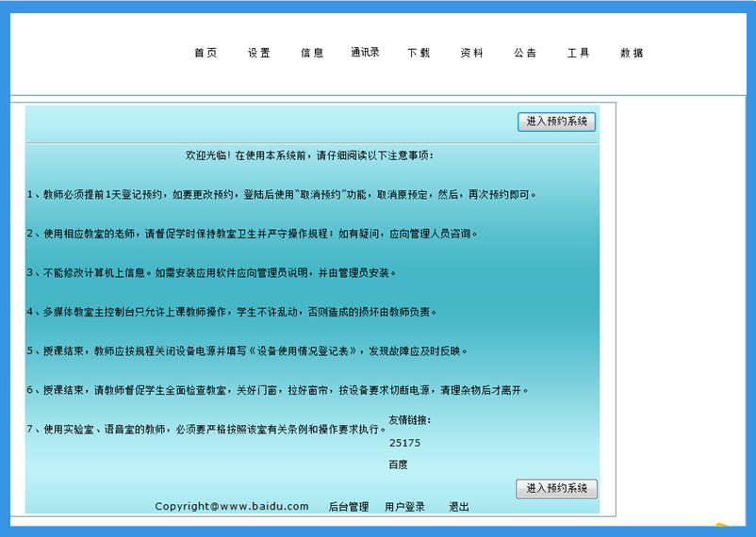
Task: Click the bottom 进入预约系统 button
Action: 556,489
